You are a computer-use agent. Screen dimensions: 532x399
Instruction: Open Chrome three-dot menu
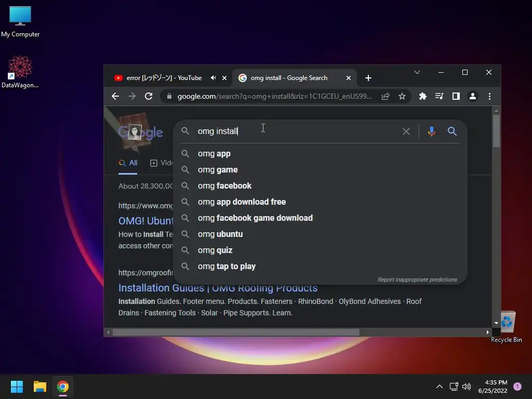(489, 96)
